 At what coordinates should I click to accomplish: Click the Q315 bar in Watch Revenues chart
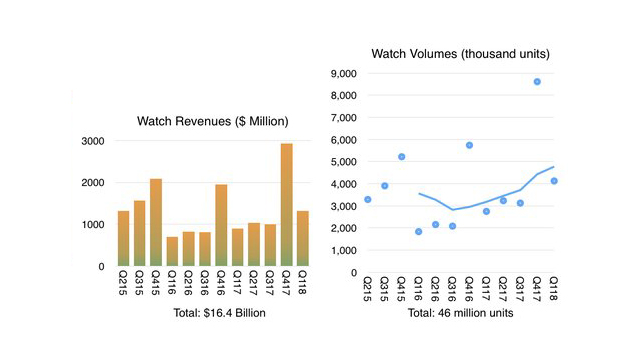[x=140, y=233]
